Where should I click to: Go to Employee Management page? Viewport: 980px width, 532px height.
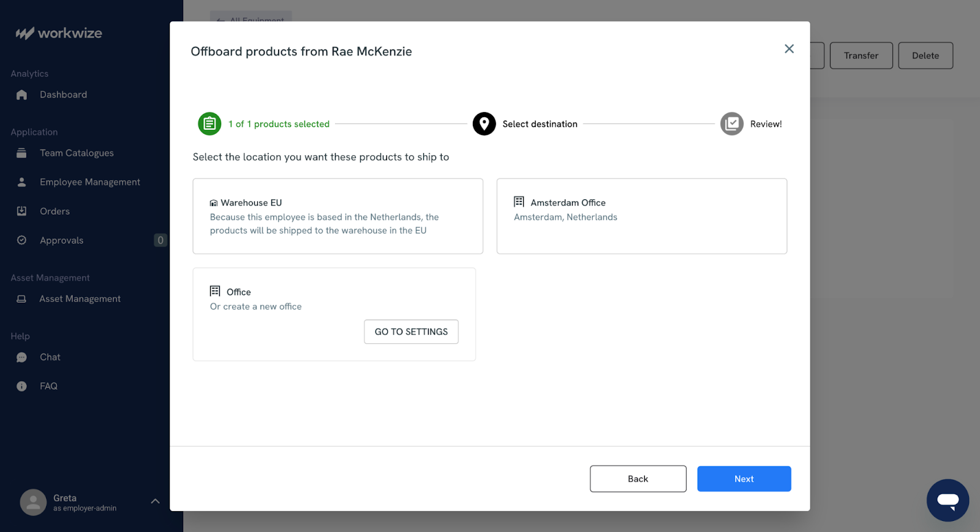tap(89, 182)
